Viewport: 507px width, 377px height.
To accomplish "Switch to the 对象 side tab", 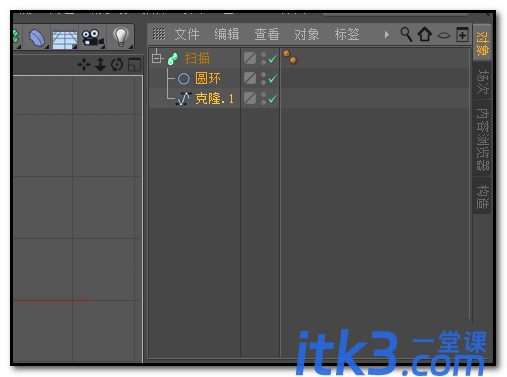I will [x=482, y=44].
